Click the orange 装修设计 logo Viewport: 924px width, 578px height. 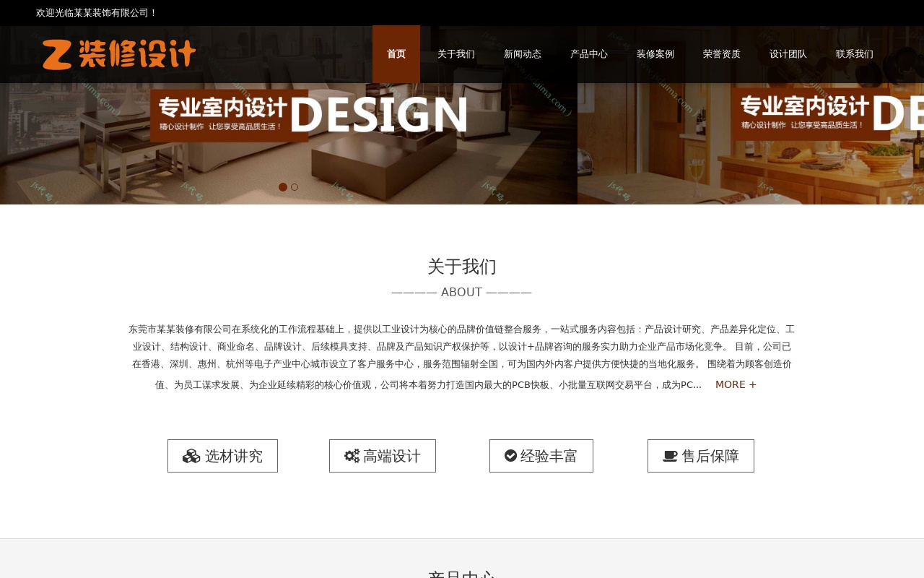(119, 54)
